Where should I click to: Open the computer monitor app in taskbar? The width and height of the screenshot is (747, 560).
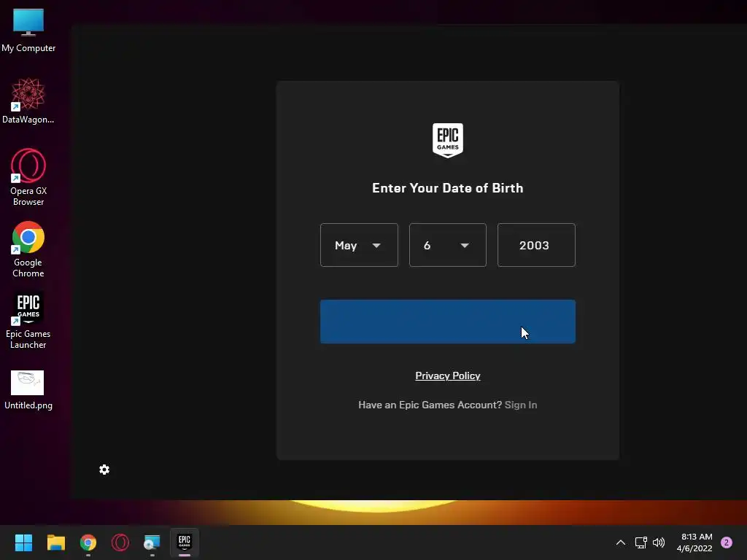click(152, 542)
